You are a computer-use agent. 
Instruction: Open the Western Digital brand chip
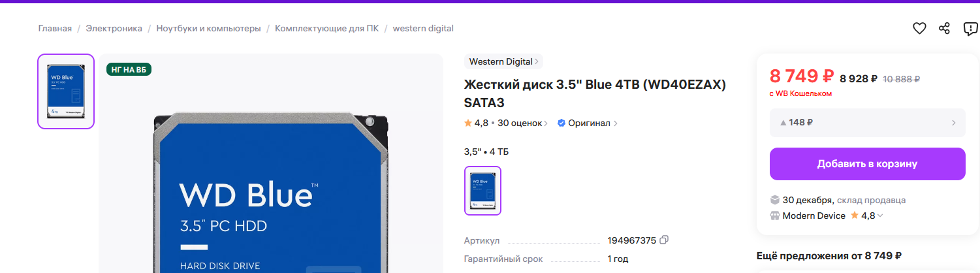503,61
